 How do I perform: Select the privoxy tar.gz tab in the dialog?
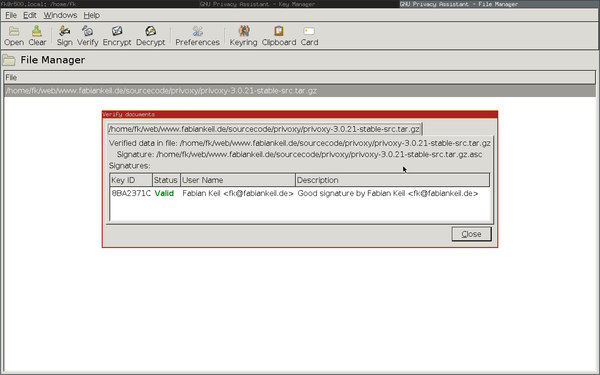coord(264,129)
